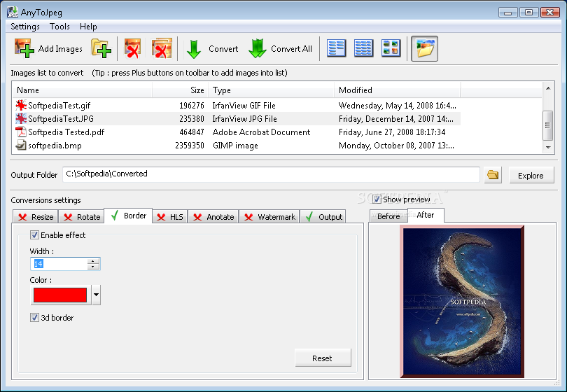
Task: Sort list by Modified column header
Action: pyautogui.click(x=398, y=90)
